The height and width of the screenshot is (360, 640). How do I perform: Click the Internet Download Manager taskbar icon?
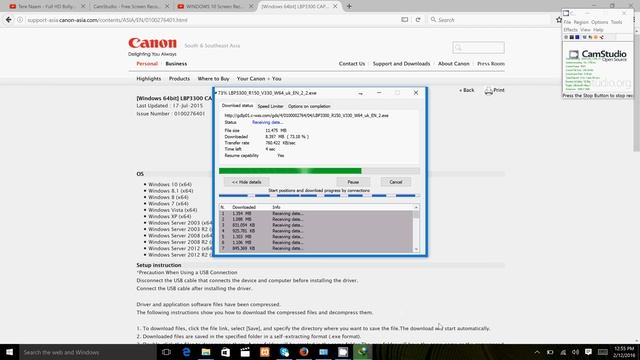point(362,352)
